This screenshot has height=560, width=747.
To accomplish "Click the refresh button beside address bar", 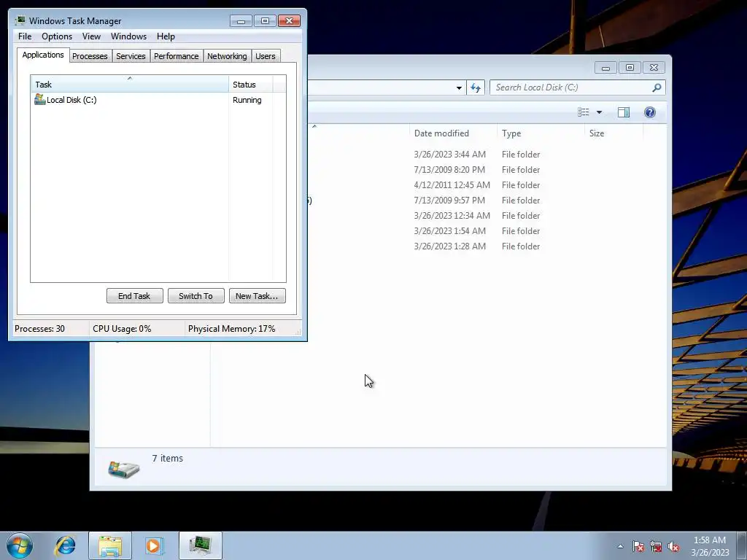I will [476, 87].
